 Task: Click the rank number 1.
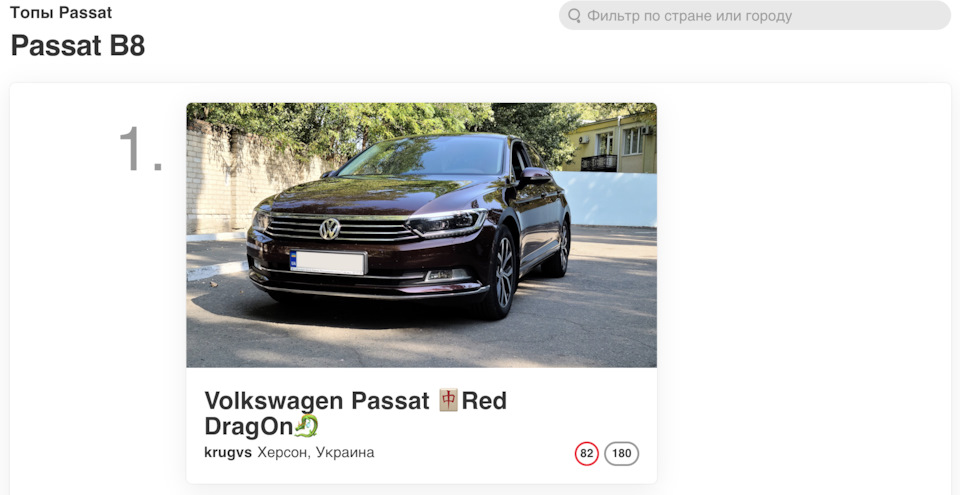tap(141, 148)
